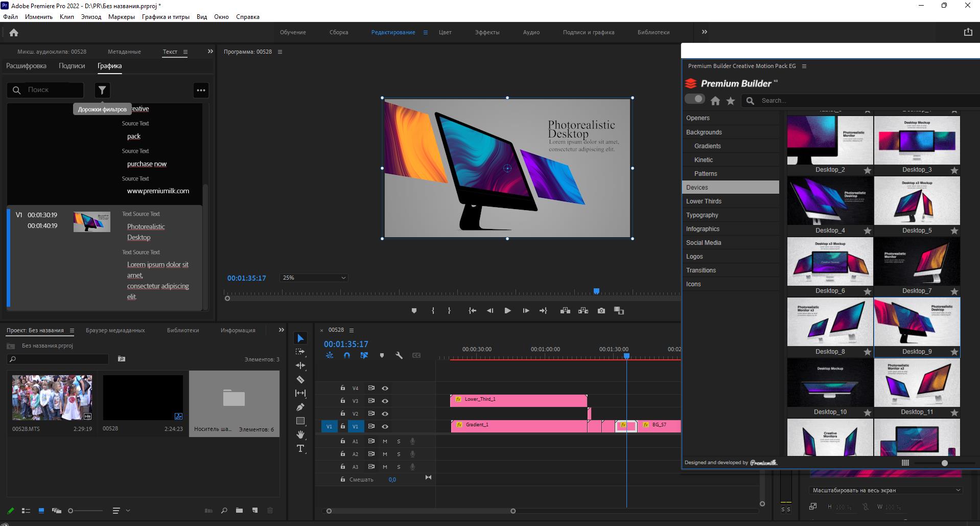Add a marker in Program monitor
980x526 pixels.
click(414, 311)
